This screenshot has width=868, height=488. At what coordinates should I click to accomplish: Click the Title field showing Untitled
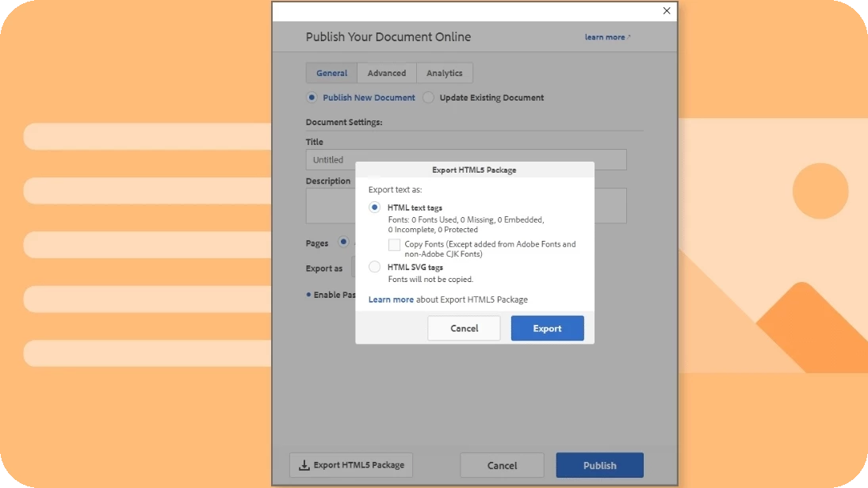(x=466, y=159)
